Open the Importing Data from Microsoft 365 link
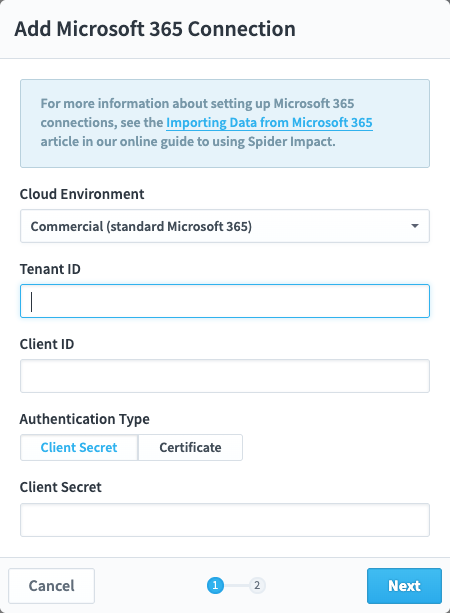 coord(269,122)
